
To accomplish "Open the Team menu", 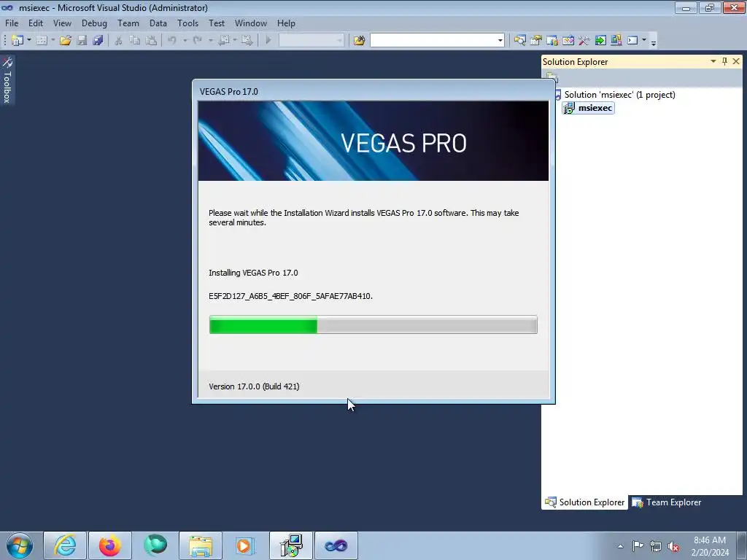I will [128, 23].
